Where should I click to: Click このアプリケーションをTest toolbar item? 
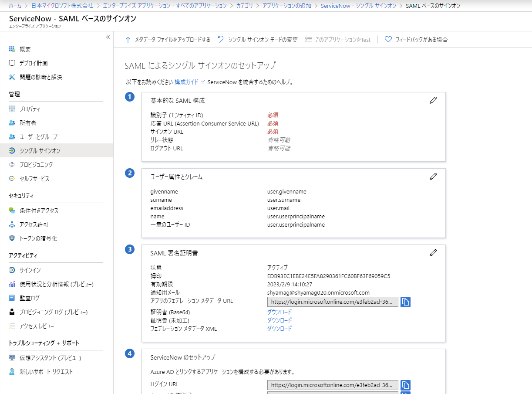pos(338,40)
